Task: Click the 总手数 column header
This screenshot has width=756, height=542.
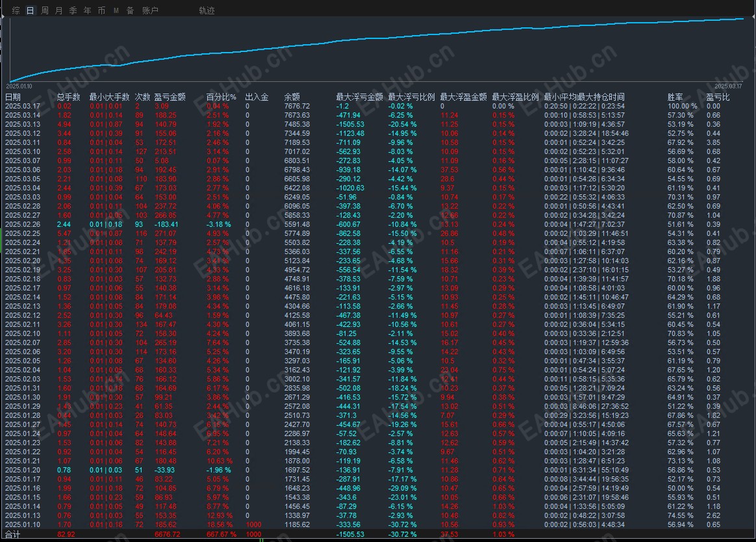Action: pyautogui.click(x=68, y=97)
